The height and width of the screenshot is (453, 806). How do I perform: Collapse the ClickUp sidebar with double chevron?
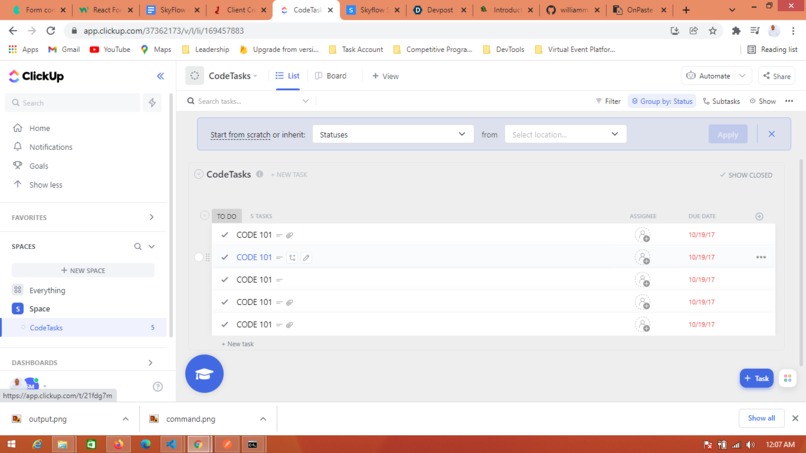tap(160, 76)
